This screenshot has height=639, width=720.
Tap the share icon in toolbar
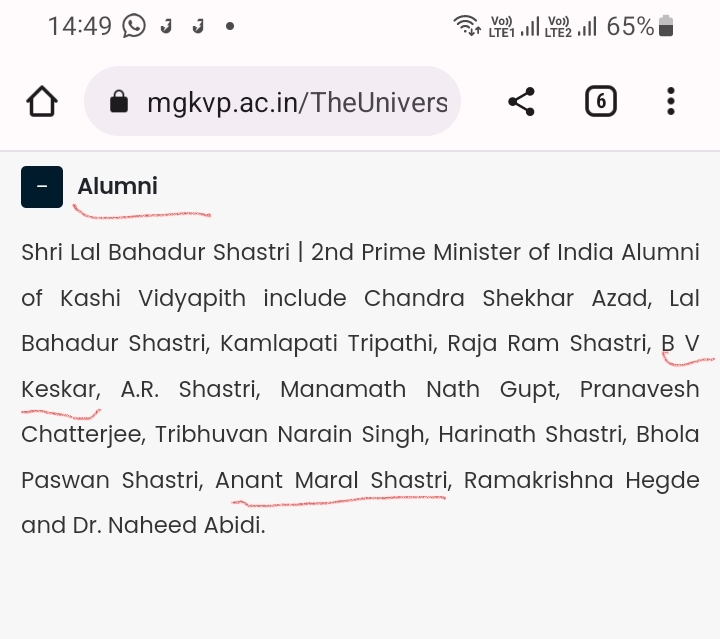point(521,101)
